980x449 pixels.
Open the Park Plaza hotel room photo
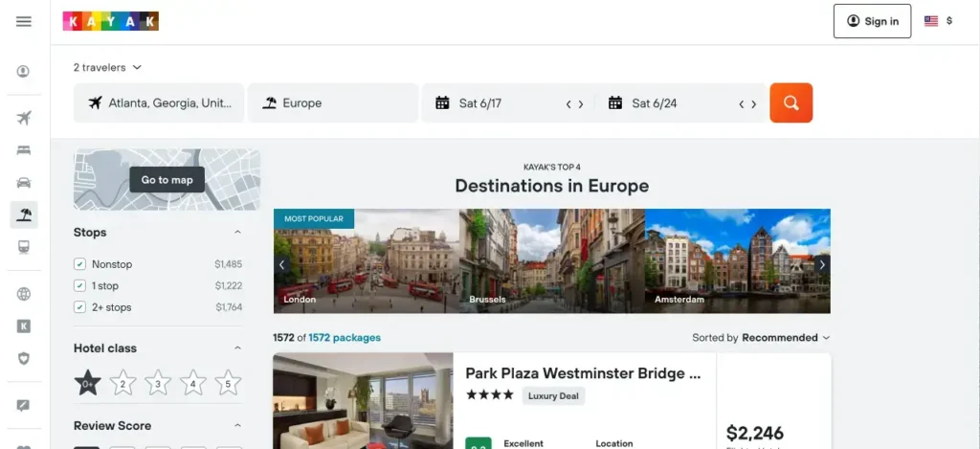(x=363, y=401)
